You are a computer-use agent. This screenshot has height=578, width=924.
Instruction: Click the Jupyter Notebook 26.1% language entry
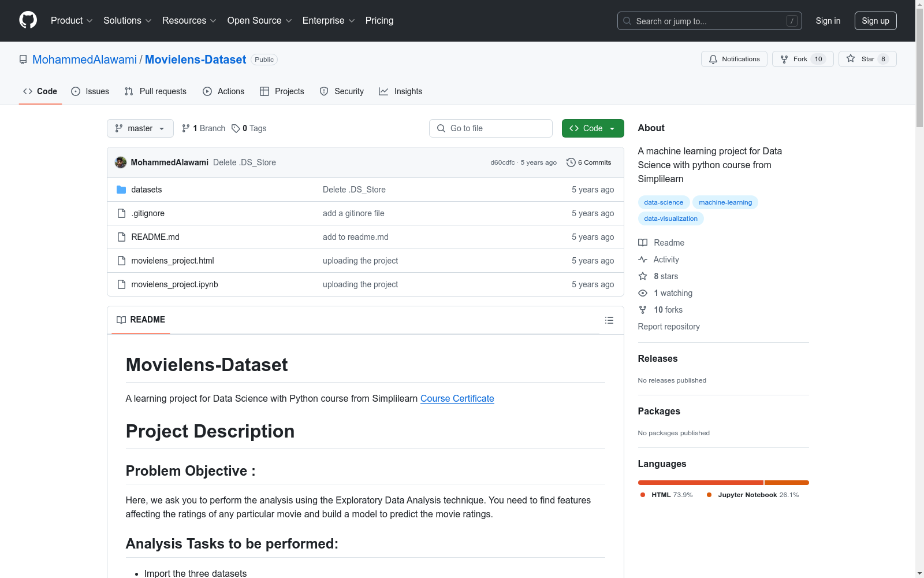coord(753,495)
